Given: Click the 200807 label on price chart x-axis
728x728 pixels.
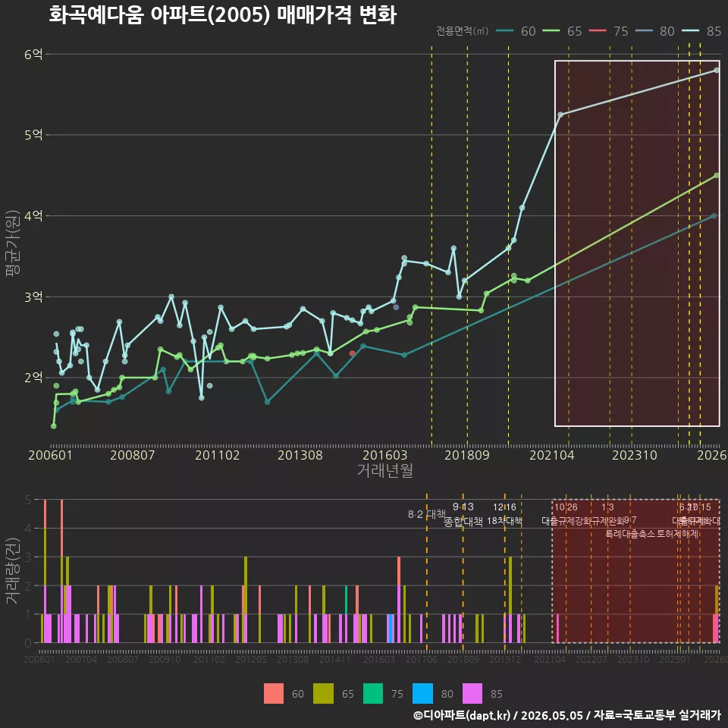Looking at the screenshot, I should 132,455.
